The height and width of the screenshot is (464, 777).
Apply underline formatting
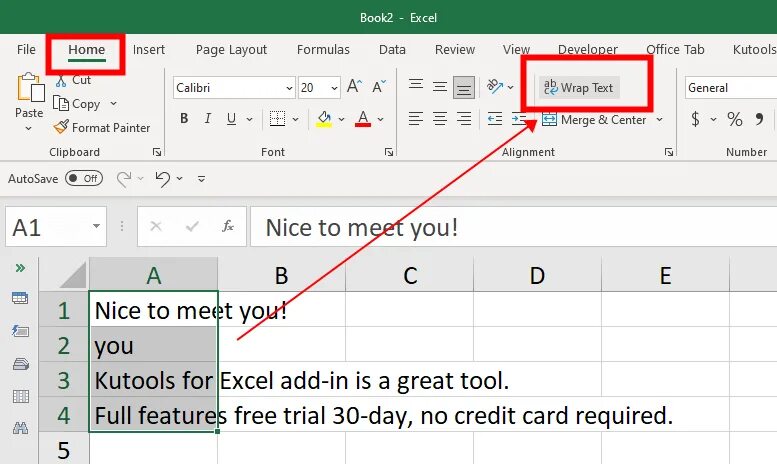[231, 118]
